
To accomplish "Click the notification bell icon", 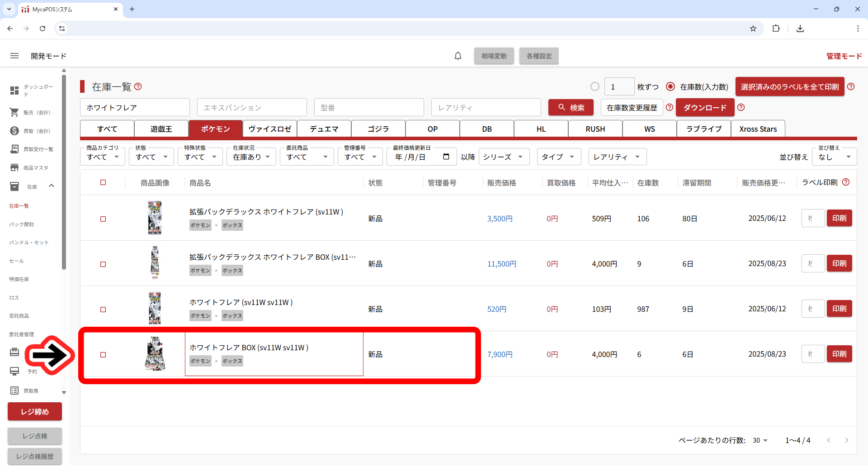I will click(x=458, y=56).
